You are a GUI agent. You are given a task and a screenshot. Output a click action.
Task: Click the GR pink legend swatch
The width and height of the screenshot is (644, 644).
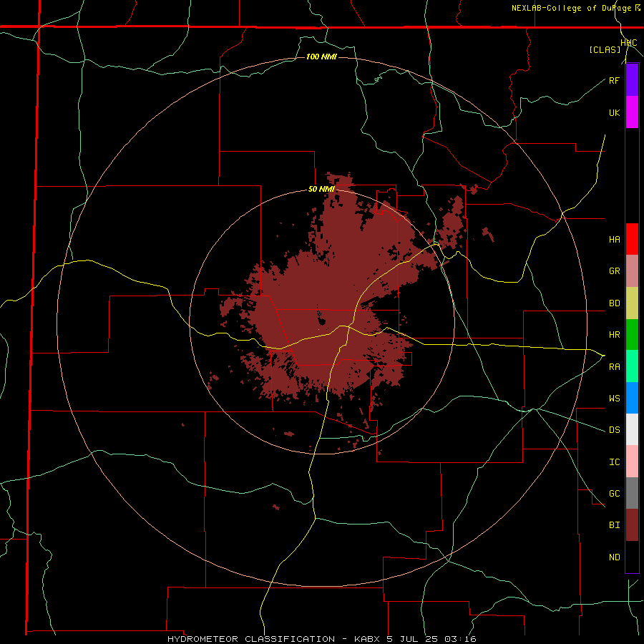[632, 271]
